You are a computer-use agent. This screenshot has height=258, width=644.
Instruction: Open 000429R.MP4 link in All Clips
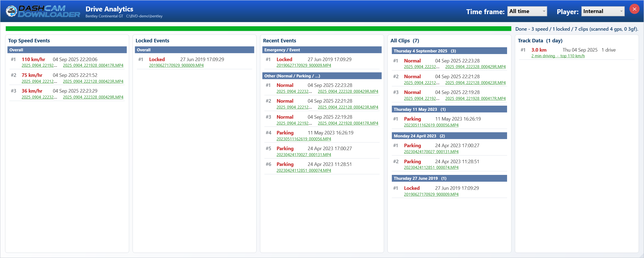475,67
